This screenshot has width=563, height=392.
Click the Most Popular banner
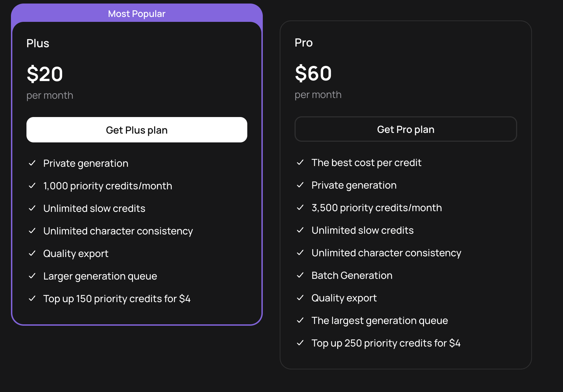point(137,13)
